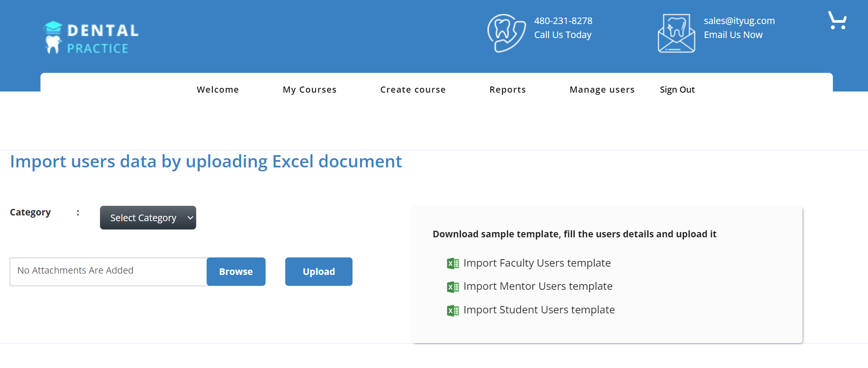Download Import Student Users template
868x368 pixels.
pyautogui.click(x=539, y=310)
